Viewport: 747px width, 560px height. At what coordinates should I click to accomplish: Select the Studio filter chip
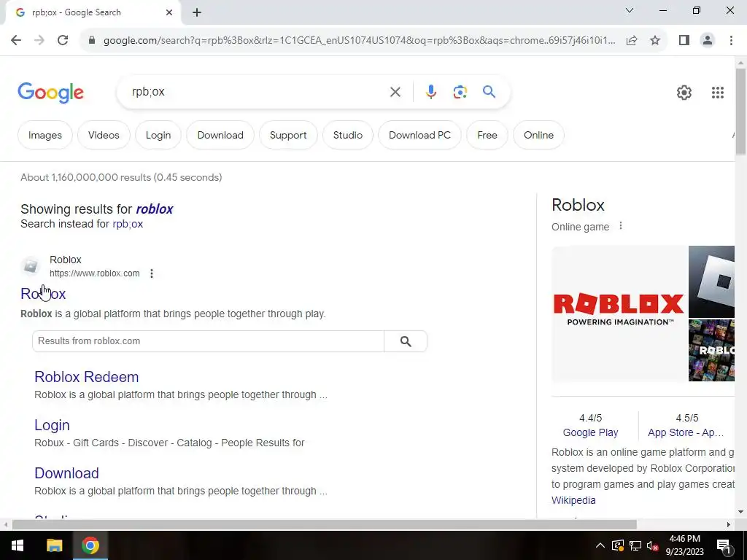point(348,135)
